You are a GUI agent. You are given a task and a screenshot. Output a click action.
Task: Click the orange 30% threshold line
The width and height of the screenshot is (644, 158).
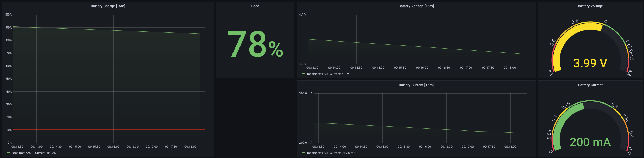tap(109, 104)
